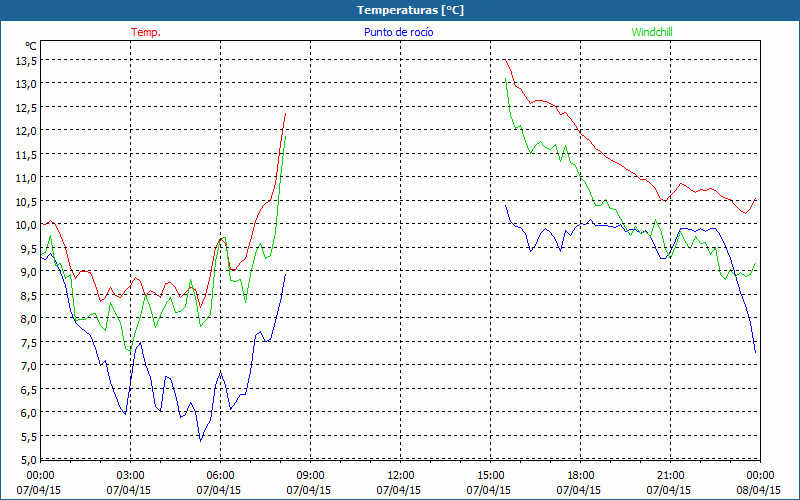
Task: Click the 11,0 y-axis value
Action: 27,179
